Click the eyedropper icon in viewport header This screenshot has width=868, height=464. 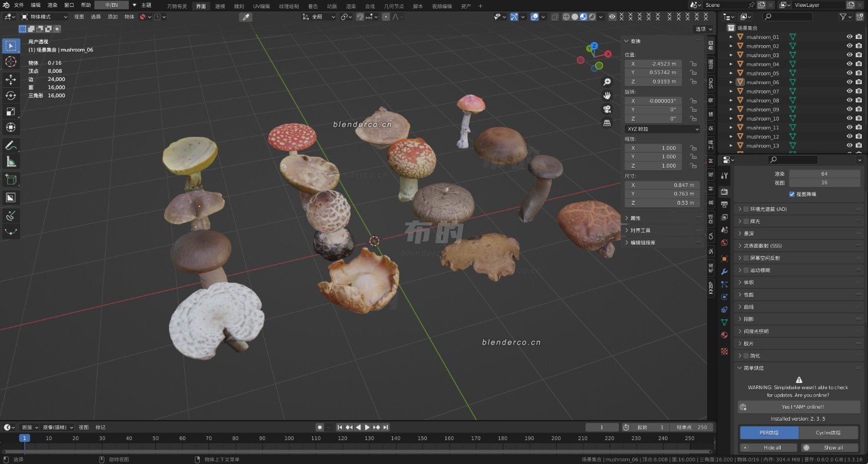[x=246, y=17]
